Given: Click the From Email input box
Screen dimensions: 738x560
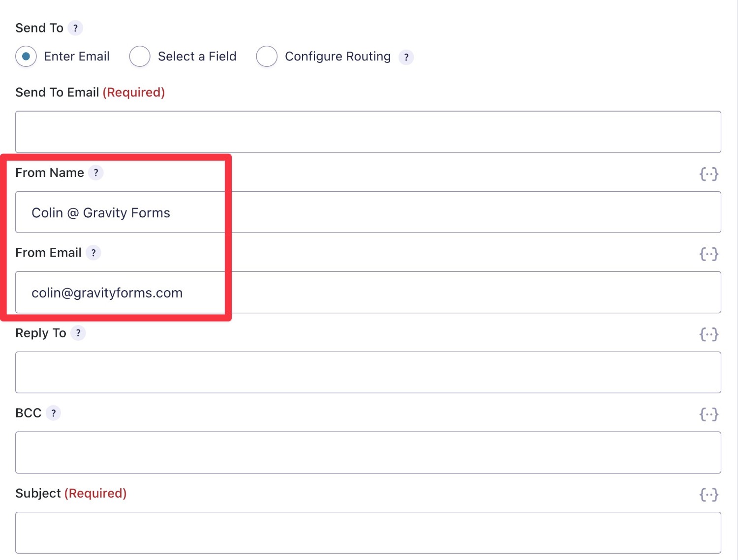Looking at the screenshot, I should point(368,292).
